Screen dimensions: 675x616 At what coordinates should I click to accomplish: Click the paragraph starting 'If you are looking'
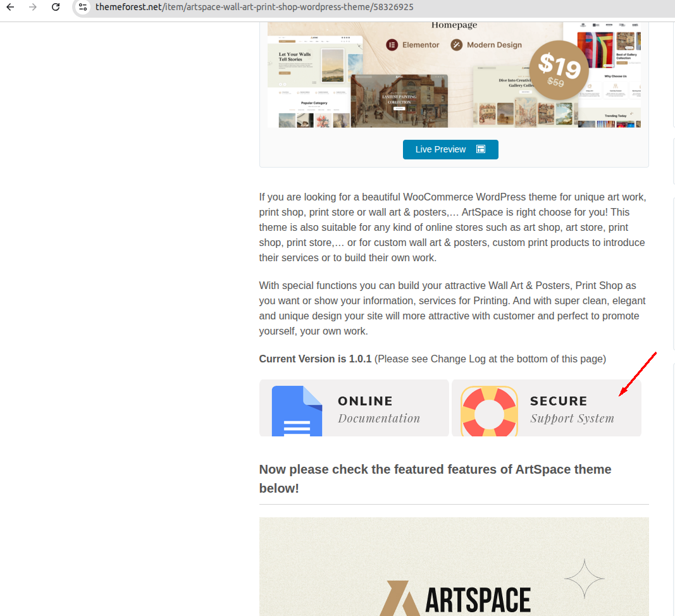pyautogui.click(x=452, y=227)
